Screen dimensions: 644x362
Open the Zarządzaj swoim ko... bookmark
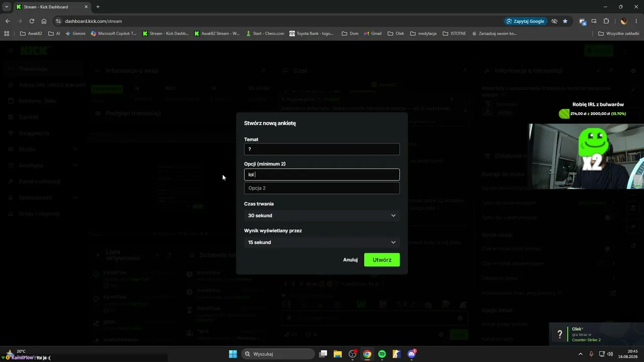tap(494, 34)
